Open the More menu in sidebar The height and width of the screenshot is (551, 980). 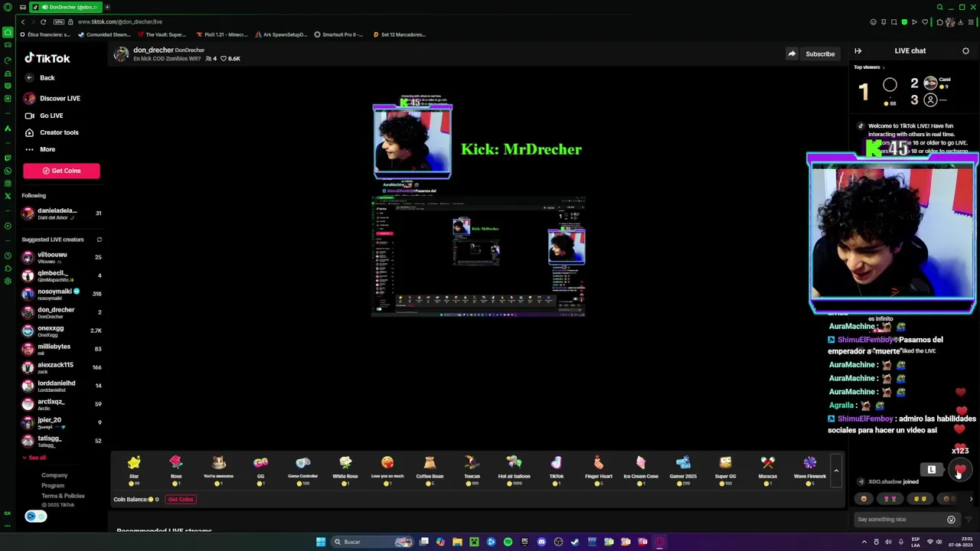40,149
